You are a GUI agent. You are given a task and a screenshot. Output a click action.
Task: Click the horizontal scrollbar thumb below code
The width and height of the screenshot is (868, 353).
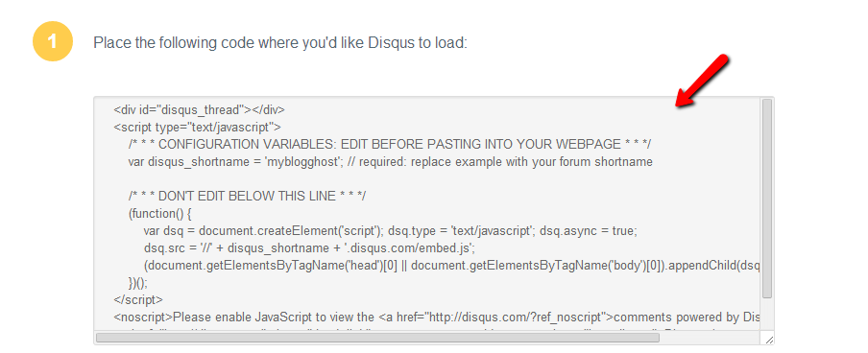point(377,338)
